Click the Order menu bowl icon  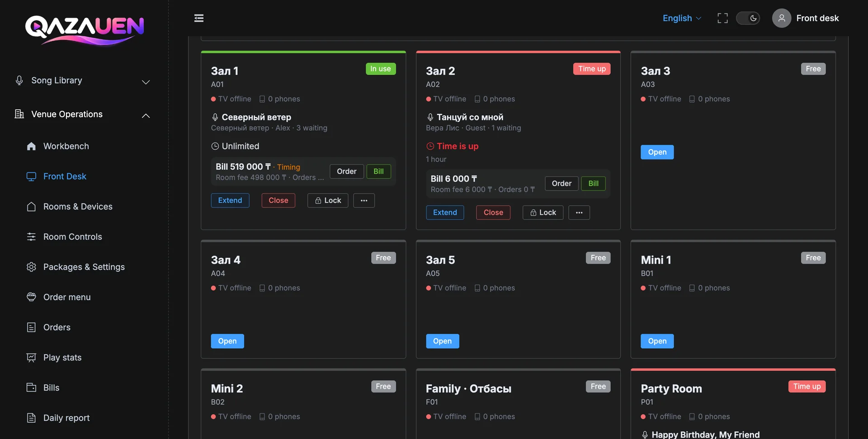pyautogui.click(x=31, y=297)
